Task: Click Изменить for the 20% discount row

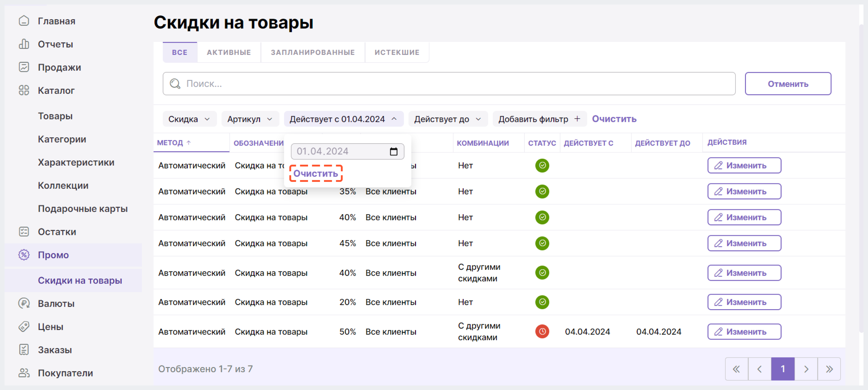Action: [x=744, y=302]
